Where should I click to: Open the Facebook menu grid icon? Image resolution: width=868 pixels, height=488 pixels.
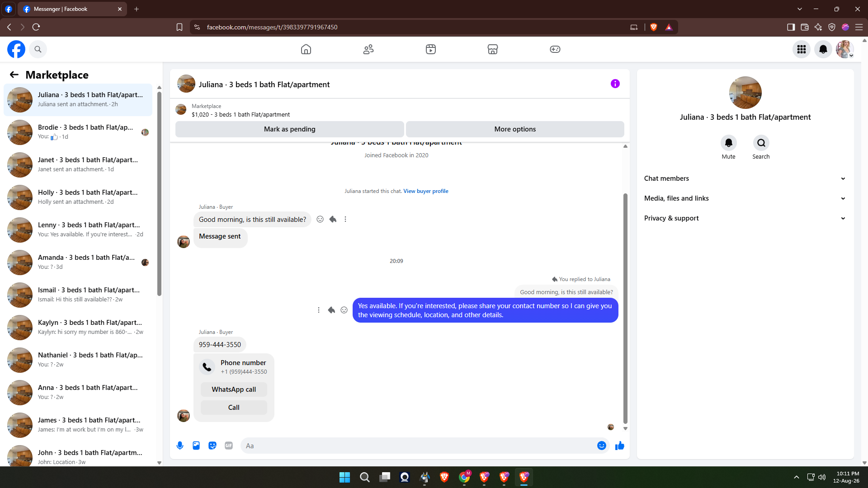tap(802, 49)
